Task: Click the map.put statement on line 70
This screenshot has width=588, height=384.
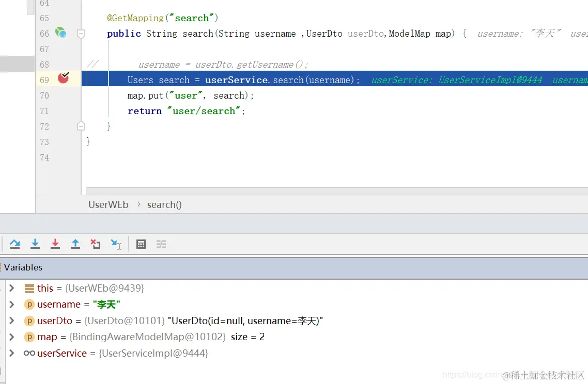Action: pos(191,95)
